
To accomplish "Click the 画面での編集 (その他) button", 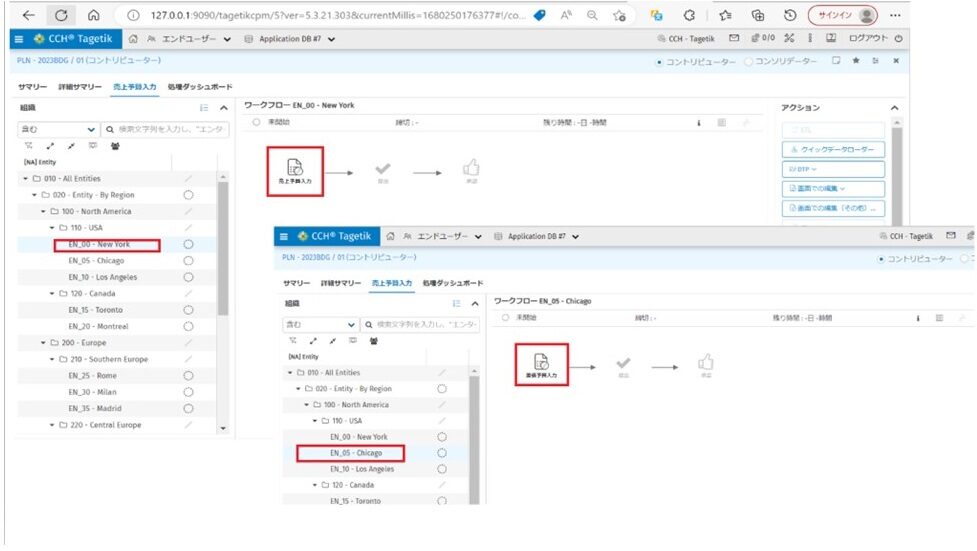I will pos(832,209).
